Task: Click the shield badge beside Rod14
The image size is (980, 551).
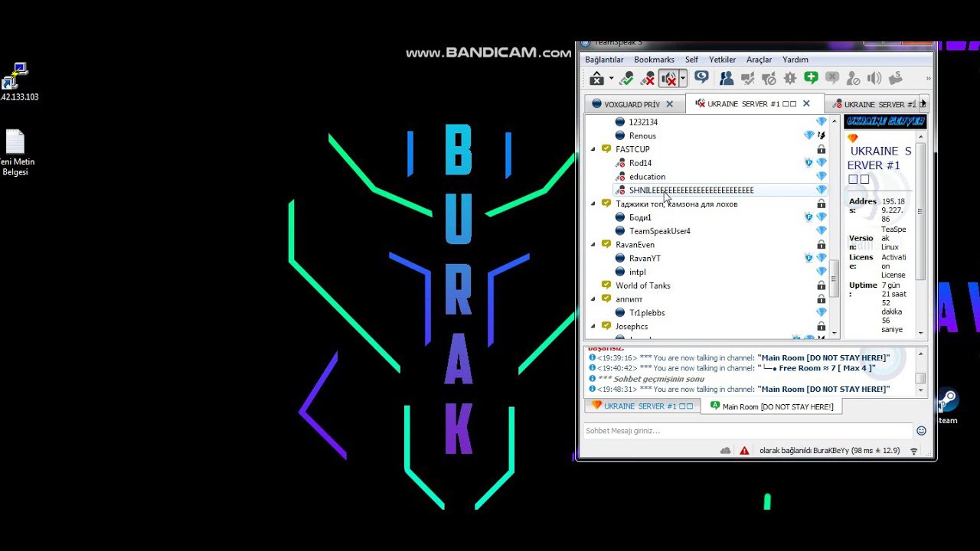Action: pyautogui.click(x=808, y=163)
